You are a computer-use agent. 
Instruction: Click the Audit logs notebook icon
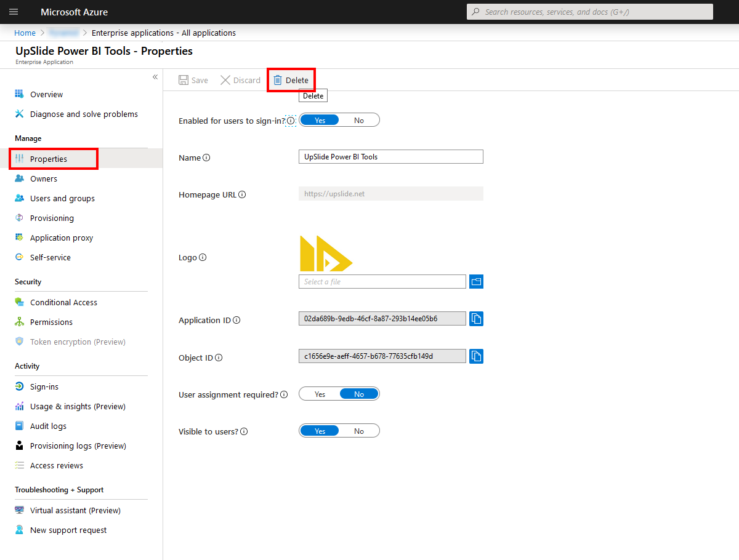pyautogui.click(x=19, y=426)
